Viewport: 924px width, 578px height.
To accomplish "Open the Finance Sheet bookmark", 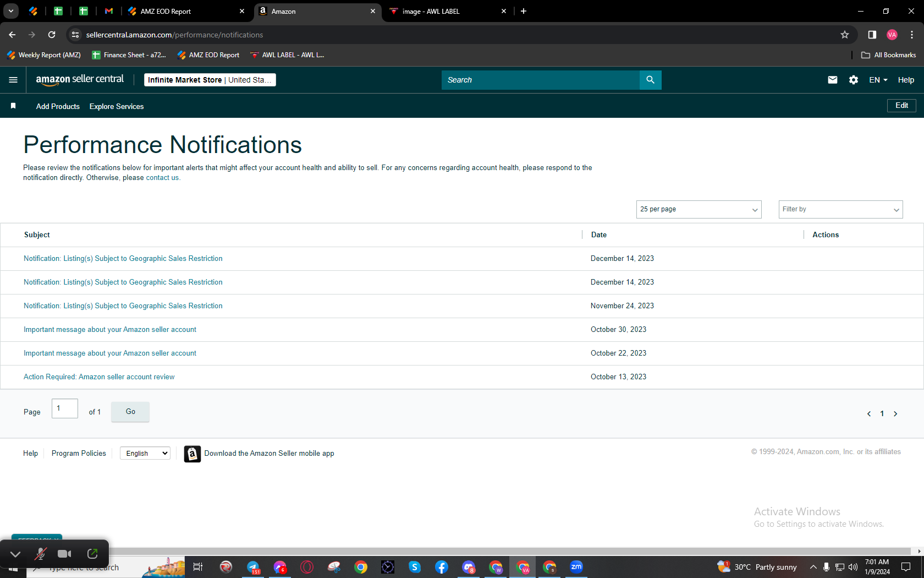I will pyautogui.click(x=129, y=55).
